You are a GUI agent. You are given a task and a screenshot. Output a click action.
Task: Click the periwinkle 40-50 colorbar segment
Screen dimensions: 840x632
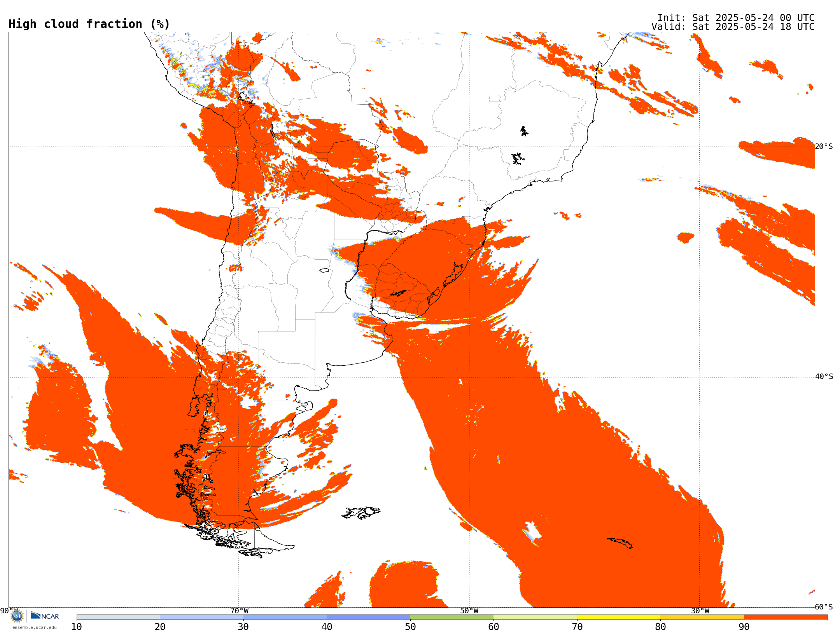tap(368, 617)
